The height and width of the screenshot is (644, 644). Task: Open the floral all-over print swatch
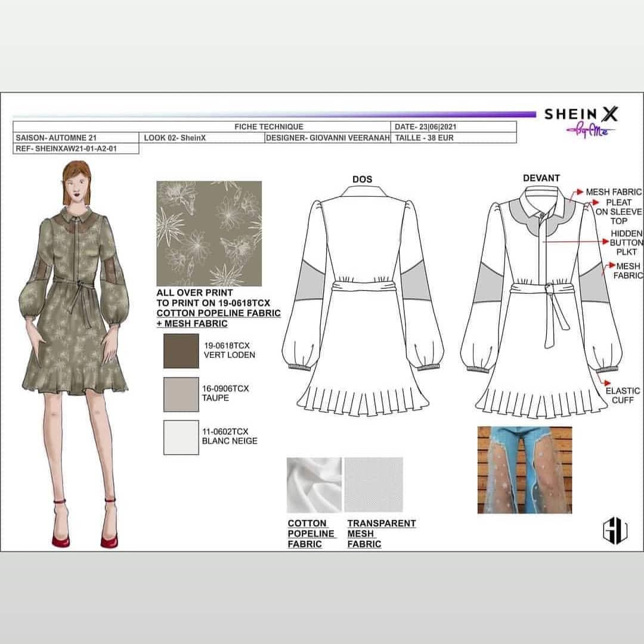[x=209, y=233]
